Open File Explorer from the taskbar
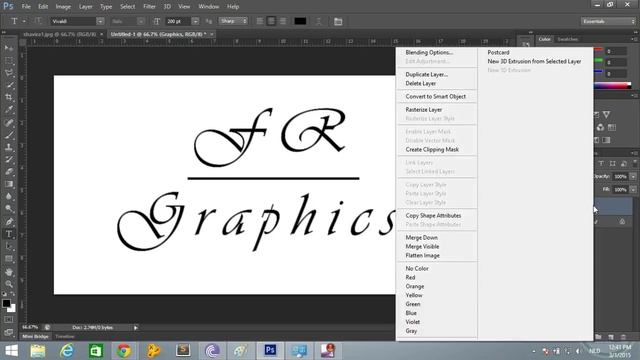 coord(38,351)
